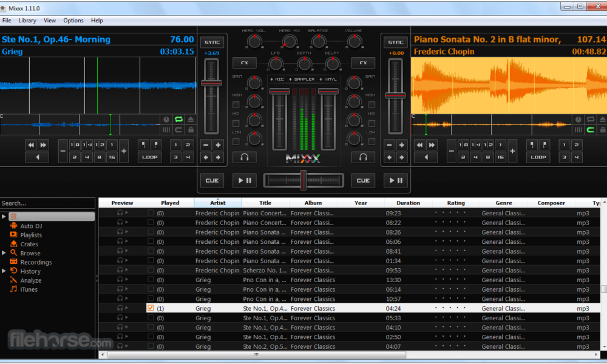Viewport: 607px width, 364px height.
Task: Click the left deck pitch slider handle
Action: click(x=211, y=83)
